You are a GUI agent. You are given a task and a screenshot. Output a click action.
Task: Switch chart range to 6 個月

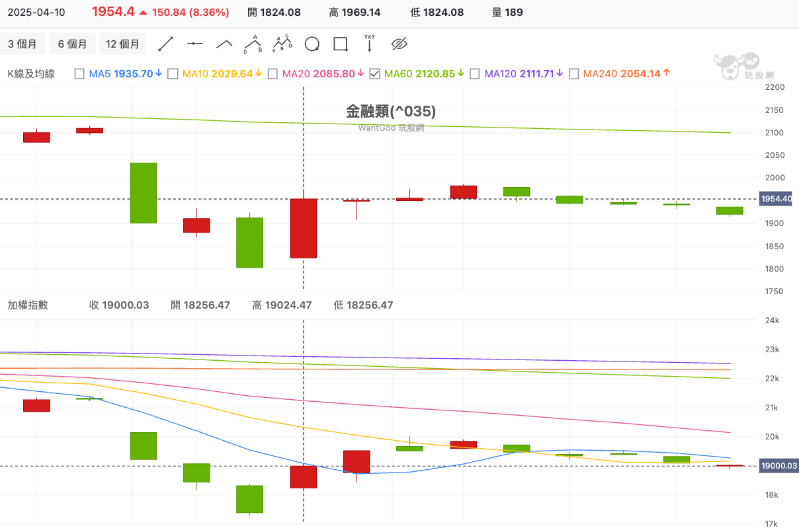(x=72, y=44)
